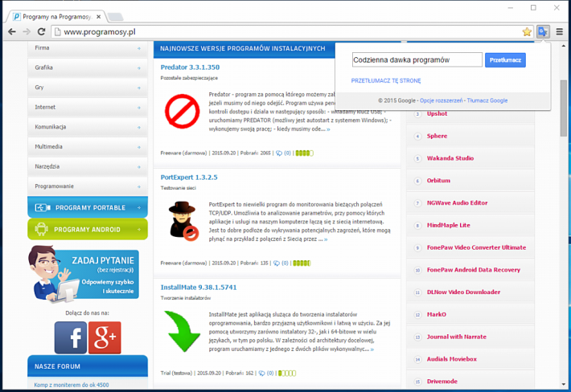Click the comments icon for InstallMate

(x=261, y=373)
